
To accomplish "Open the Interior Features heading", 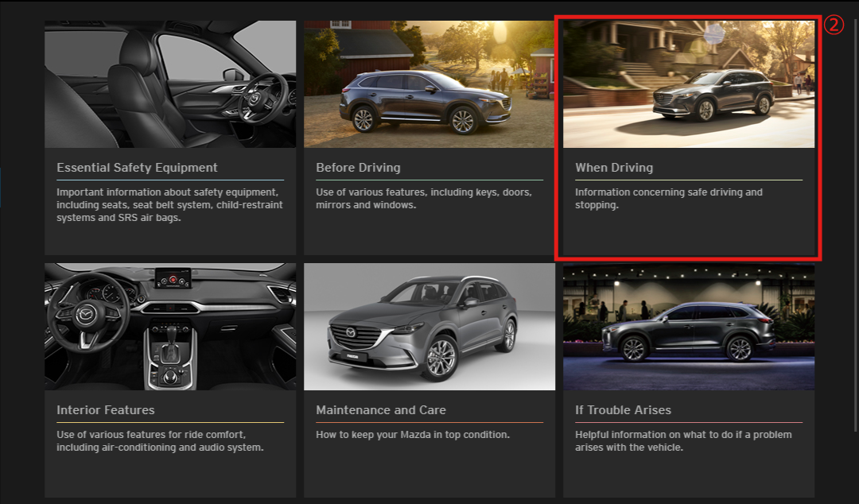I will [x=106, y=410].
